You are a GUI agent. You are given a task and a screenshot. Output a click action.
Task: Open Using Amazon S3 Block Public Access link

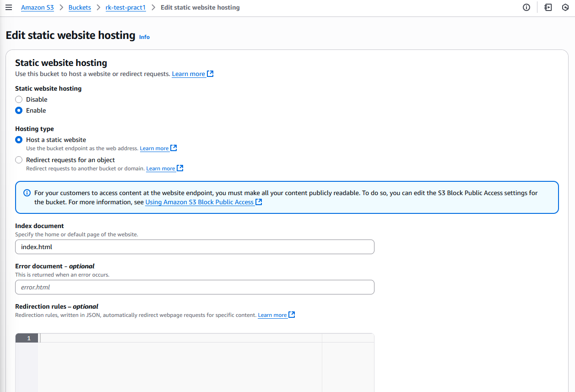point(199,202)
